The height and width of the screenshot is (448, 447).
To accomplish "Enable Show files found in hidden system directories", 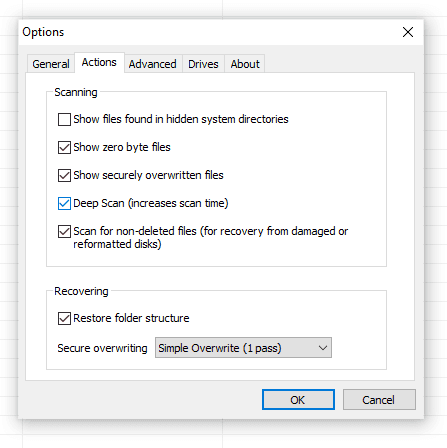I will [x=64, y=119].
